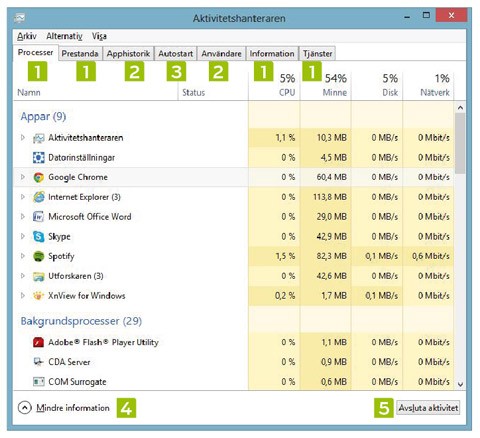Click Microsoft Office Word's 29,0 MB value
This screenshot has width=480, height=438.
click(x=332, y=217)
